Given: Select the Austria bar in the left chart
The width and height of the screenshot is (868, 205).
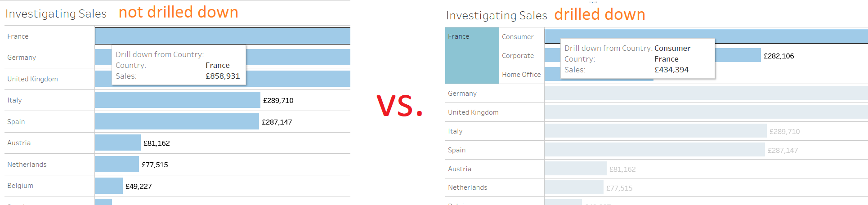Looking at the screenshot, I should click(x=117, y=143).
